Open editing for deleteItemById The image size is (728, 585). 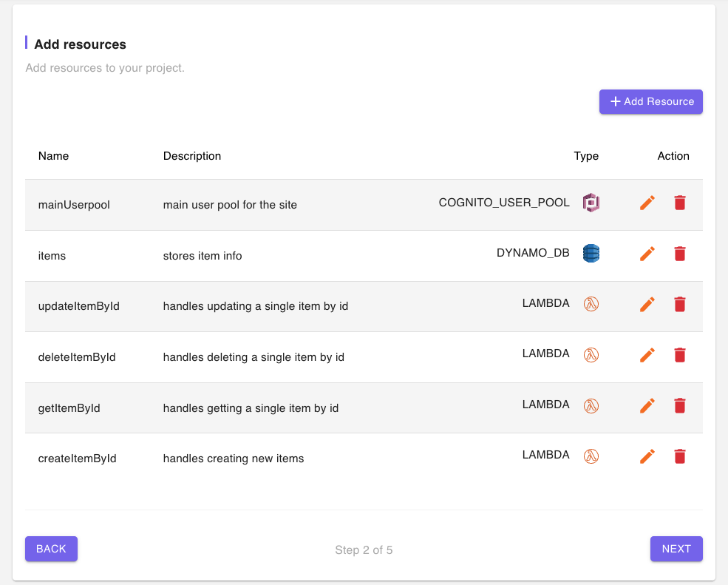[647, 355]
